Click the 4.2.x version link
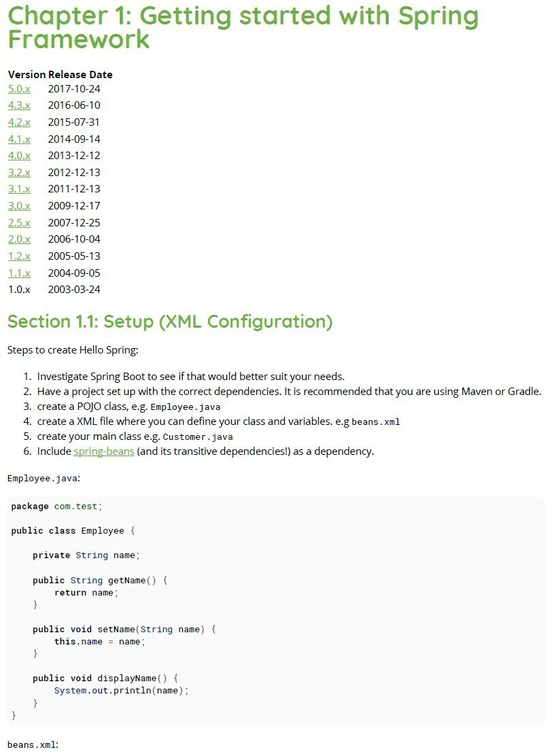This screenshot has height=756, width=558. pyautogui.click(x=19, y=122)
